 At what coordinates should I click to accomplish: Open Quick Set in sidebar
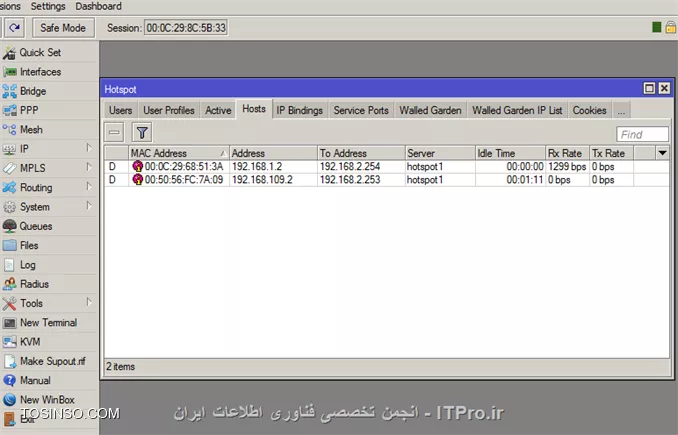click(40, 53)
